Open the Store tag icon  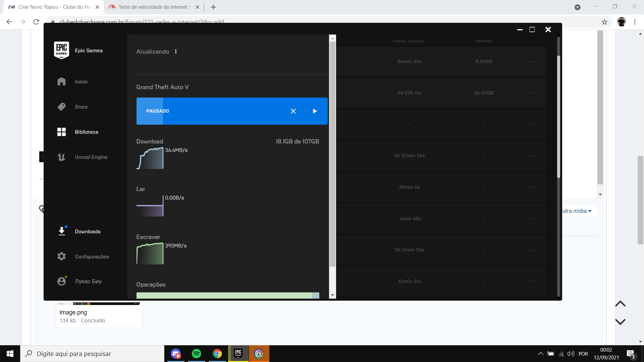point(61,107)
